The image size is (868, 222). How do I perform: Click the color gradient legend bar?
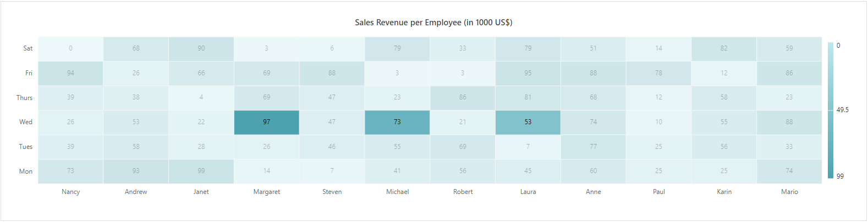tap(830, 110)
